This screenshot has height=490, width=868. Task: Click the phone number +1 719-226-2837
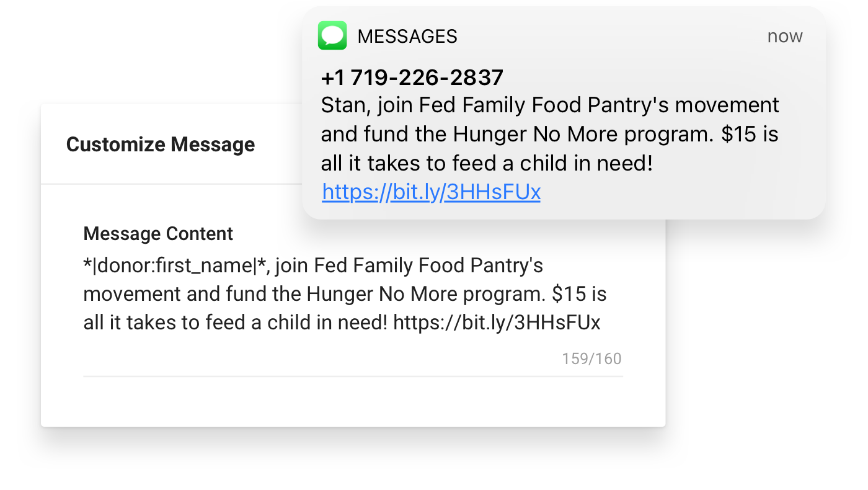(412, 77)
